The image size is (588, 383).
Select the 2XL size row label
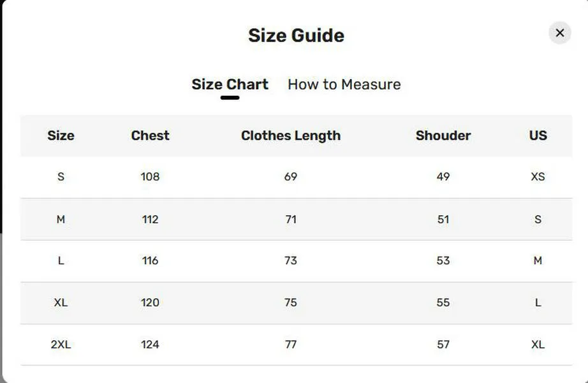[x=61, y=345]
